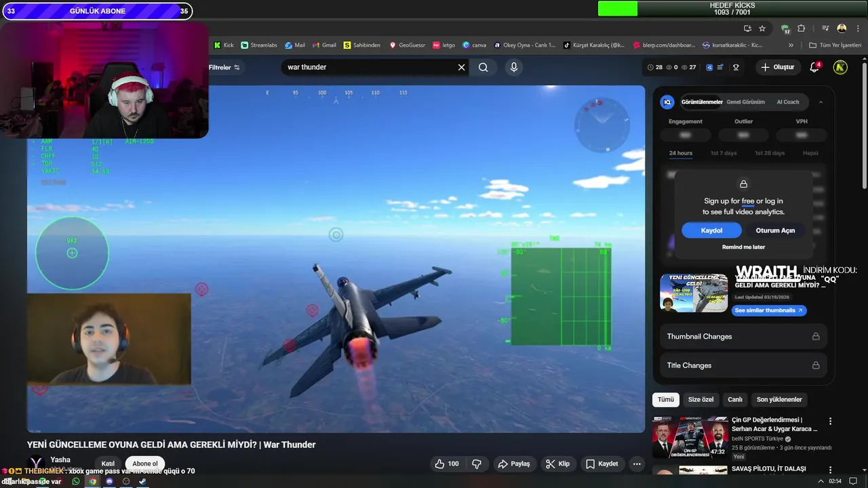Select the Canlı filter chip
The height and width of the screenshot is (488, 868).
[x=735, y=399]
